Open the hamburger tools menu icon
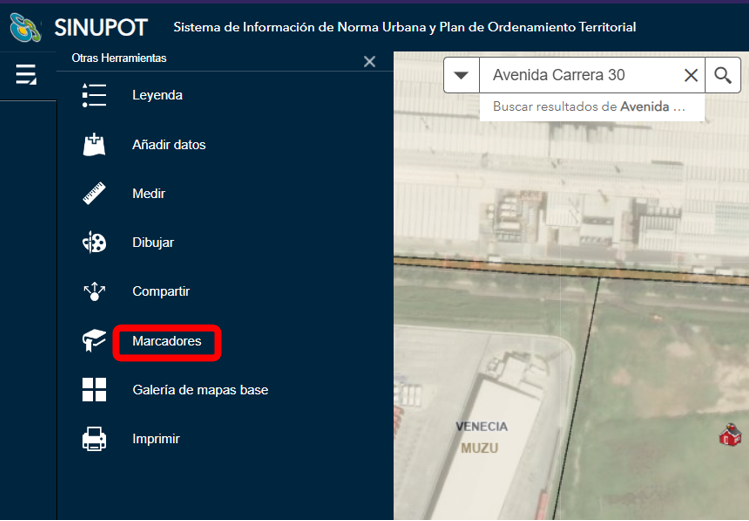The height and width of the screenshot is (521, 749). [26, 74]
